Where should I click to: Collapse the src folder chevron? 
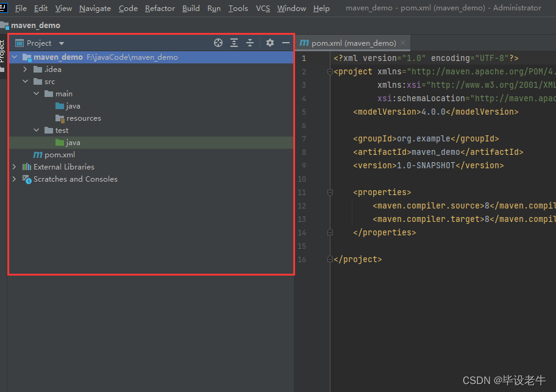[x=25, y=82]
